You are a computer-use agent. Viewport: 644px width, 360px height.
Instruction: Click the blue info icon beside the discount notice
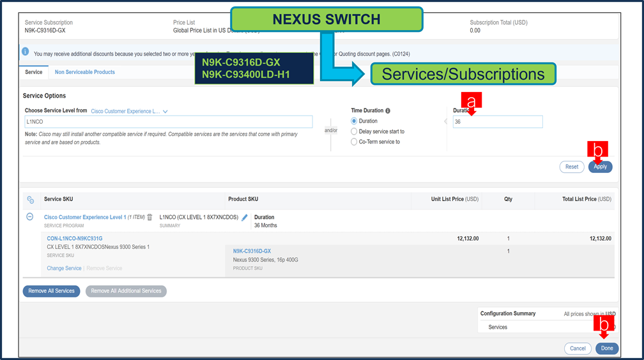pos(25,52)
